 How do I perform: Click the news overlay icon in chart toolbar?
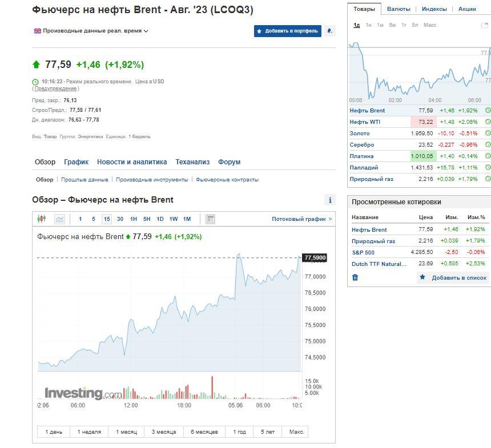pos(210,219)
